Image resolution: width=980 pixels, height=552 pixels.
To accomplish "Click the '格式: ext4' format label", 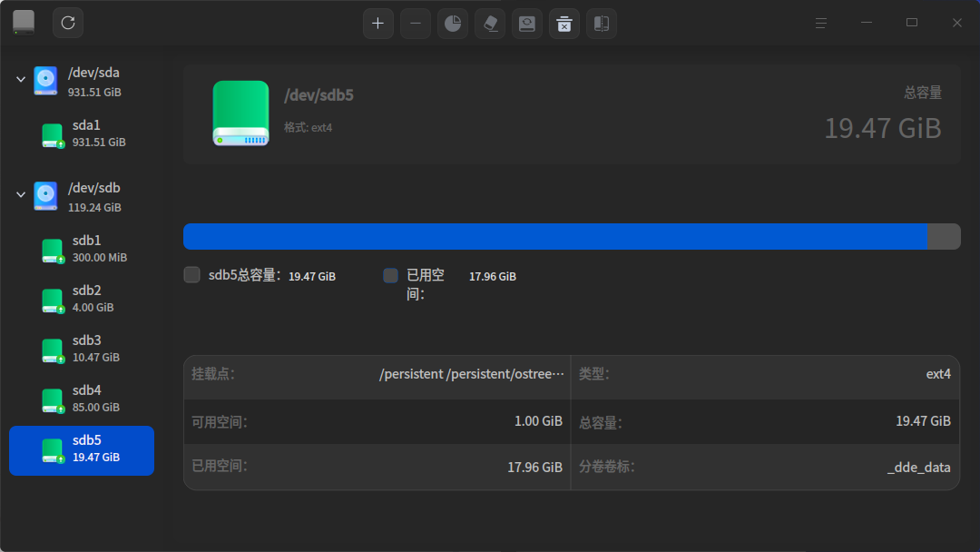I will coord(309,127).
